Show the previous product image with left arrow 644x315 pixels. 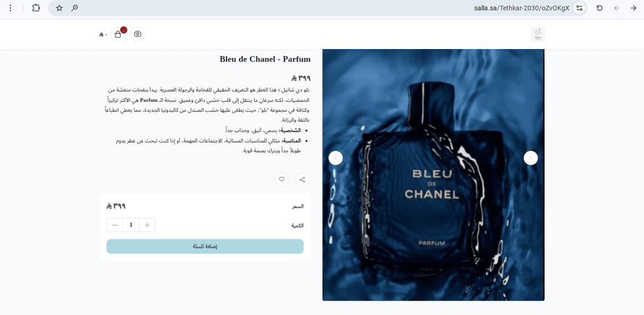coord(336,158)
